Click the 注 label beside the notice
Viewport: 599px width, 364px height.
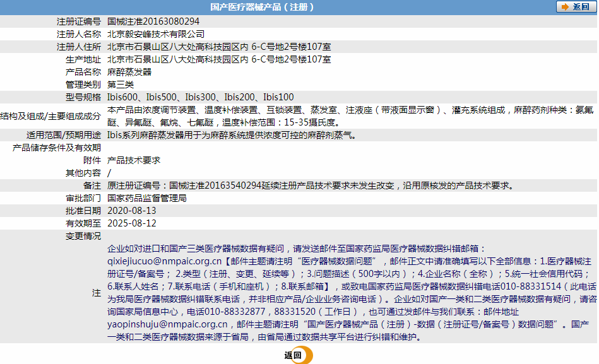pos(97,293)
